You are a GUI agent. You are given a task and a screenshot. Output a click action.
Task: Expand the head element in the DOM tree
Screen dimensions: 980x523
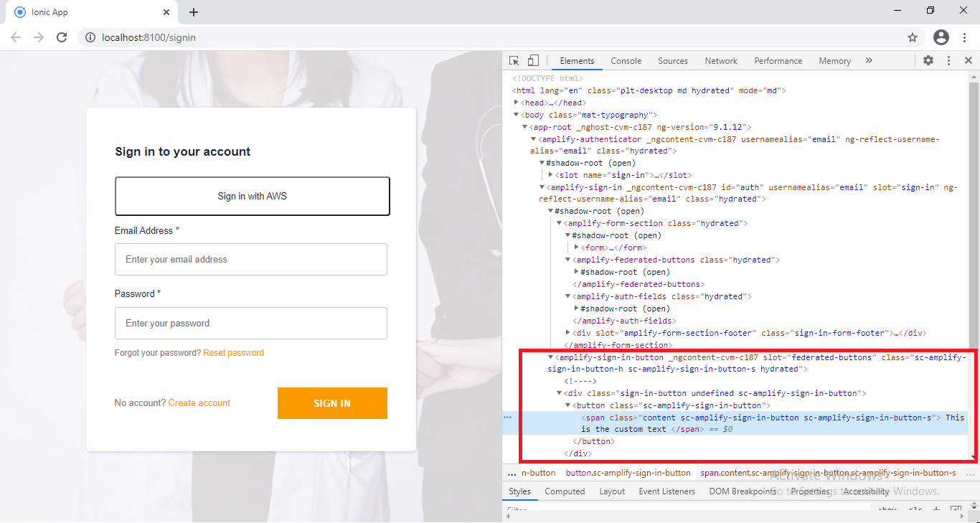coord(517,102)
